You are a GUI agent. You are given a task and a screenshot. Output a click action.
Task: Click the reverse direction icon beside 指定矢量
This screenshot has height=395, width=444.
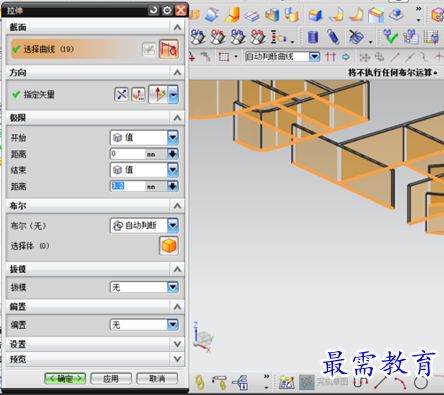121,95
